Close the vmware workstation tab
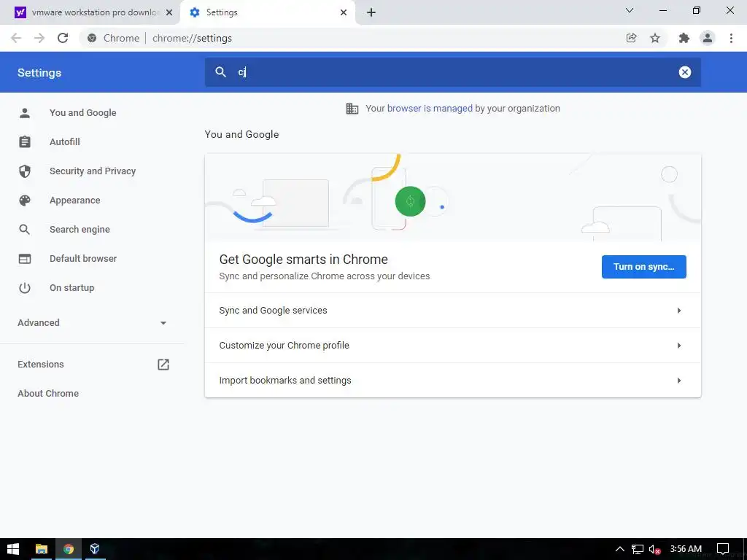This screenshot has height=560, width=747. [x=169, y=12]
